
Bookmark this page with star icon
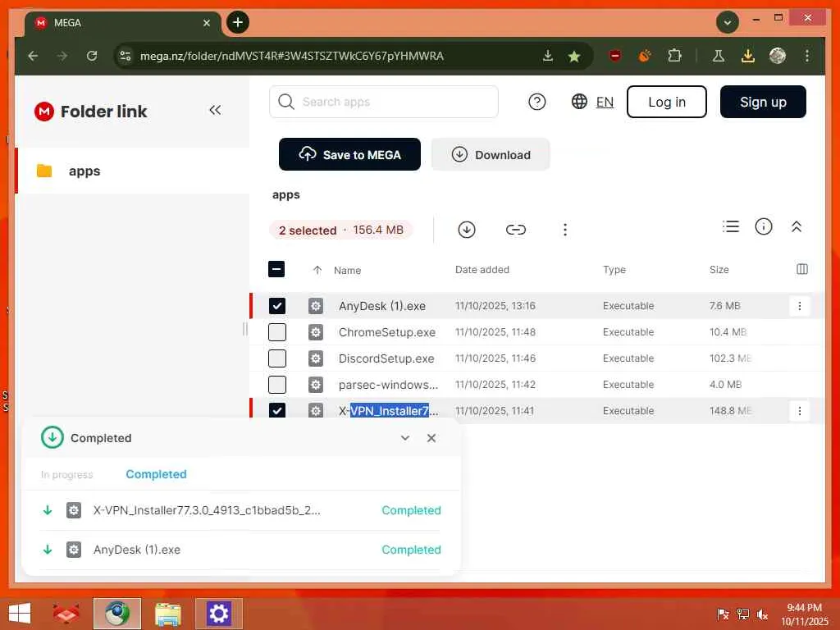pyautogui.click(x=573, y=57)
